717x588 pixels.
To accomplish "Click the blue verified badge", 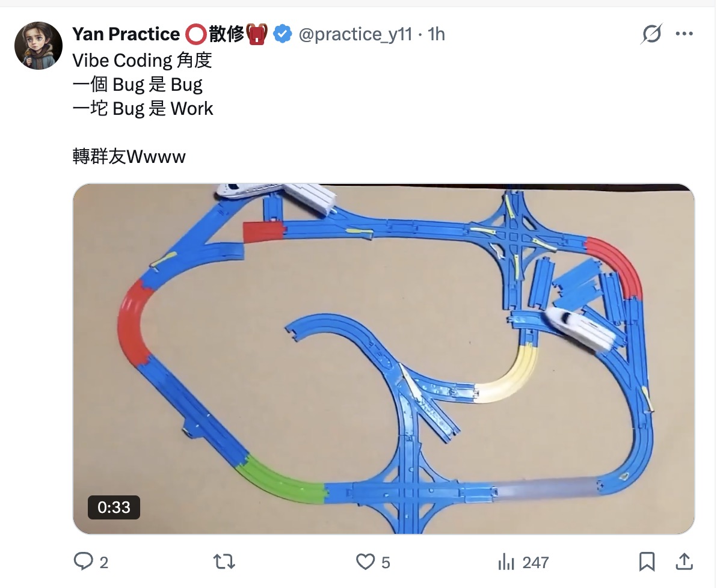I will click(x=282, y=34).
